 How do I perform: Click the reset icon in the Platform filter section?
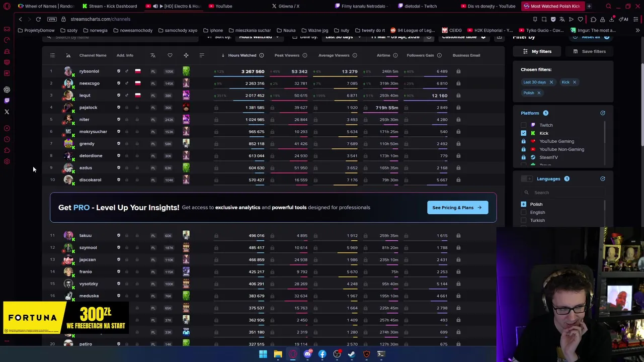click(x=603, y=113)
